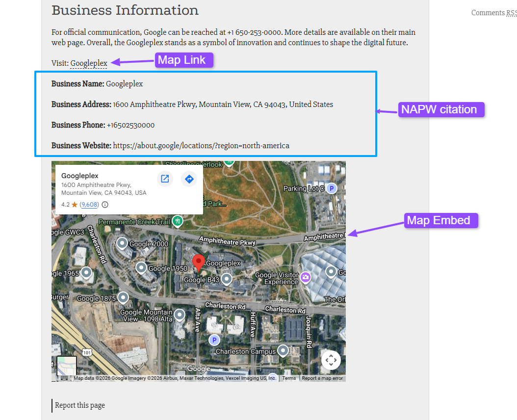The width and height of the screenshot is (517, 420).
Task: Click the Google logo on map
Action: (199, 368)
